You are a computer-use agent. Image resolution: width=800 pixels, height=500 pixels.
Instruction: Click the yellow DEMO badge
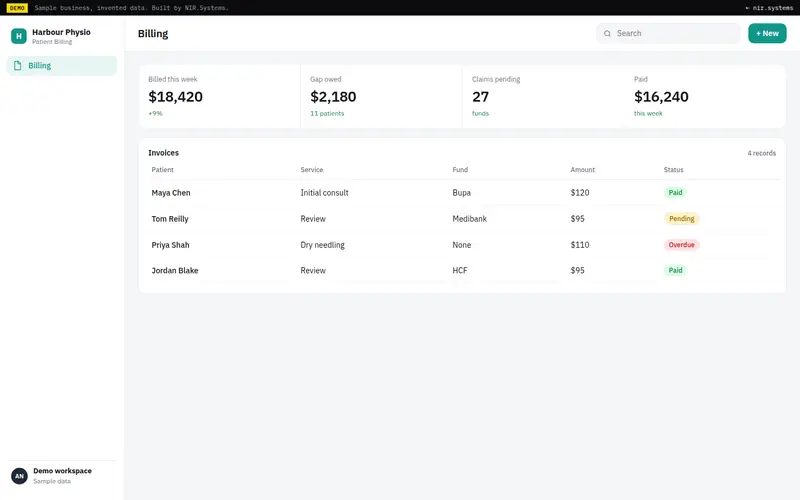pyautogui.click(x=17, y=8)
